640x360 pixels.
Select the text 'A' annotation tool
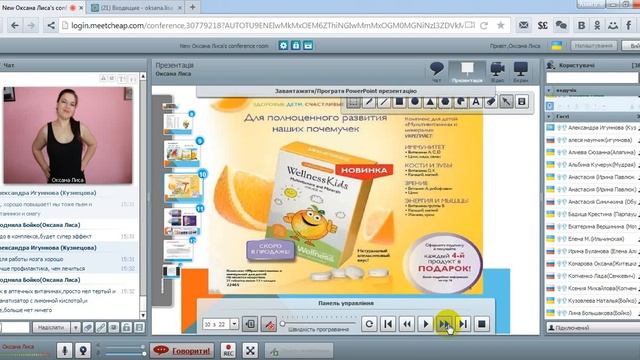[476, 102]
